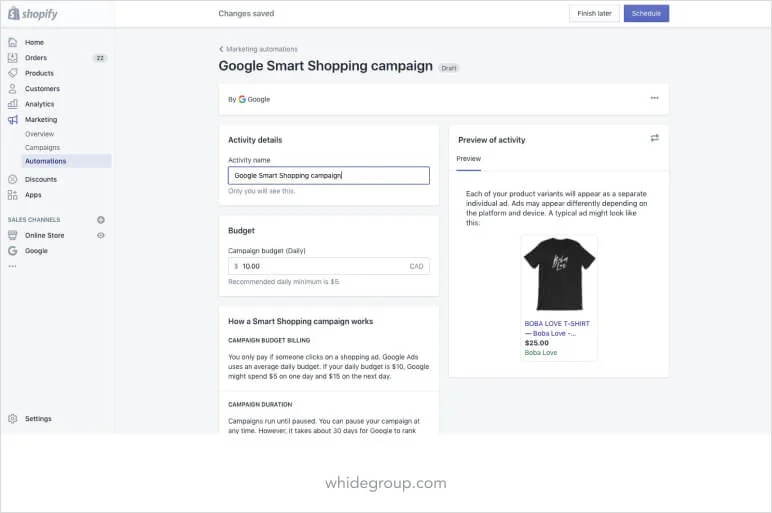Click the Finish later button
The height and width of the screenshot is (513, 772).
594,14
